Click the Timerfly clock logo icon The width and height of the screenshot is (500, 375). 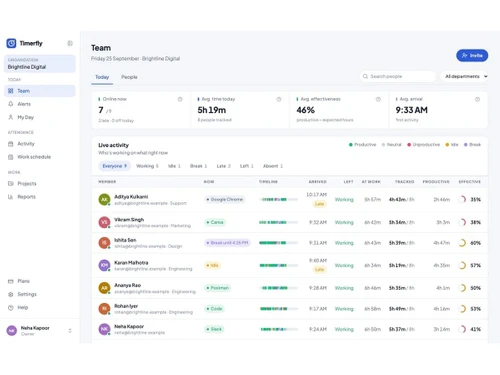11,43
